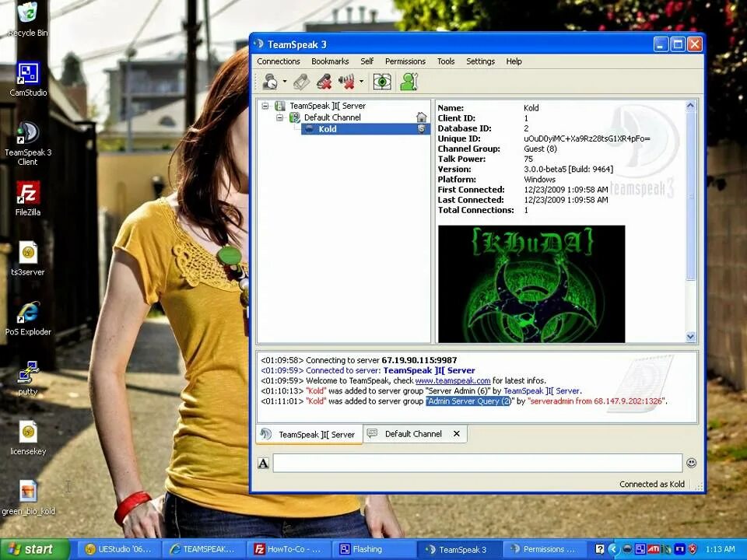Open the Connections menu

coord(279,61)
